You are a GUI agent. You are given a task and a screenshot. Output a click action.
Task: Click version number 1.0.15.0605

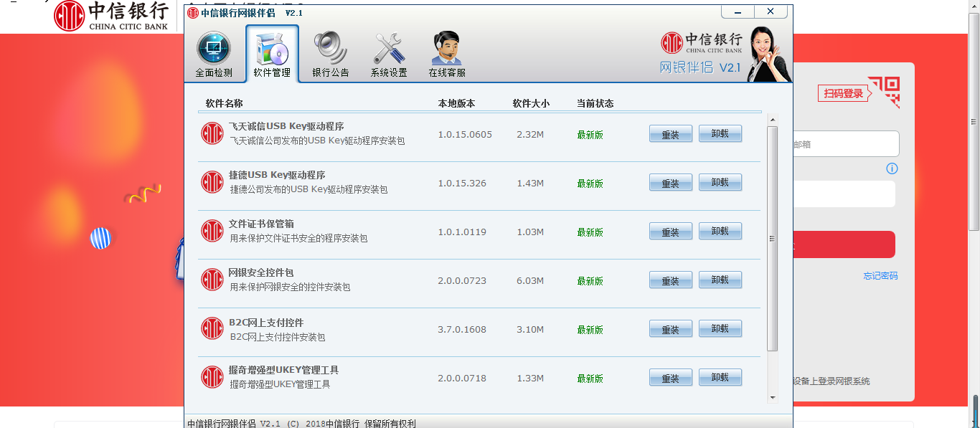[465, 135]
